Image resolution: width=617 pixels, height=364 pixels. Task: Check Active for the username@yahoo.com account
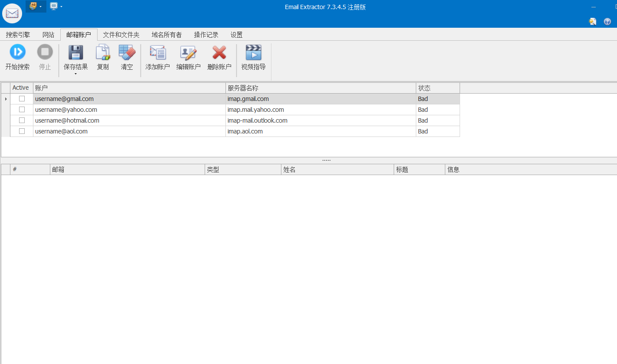click(21, 109)
